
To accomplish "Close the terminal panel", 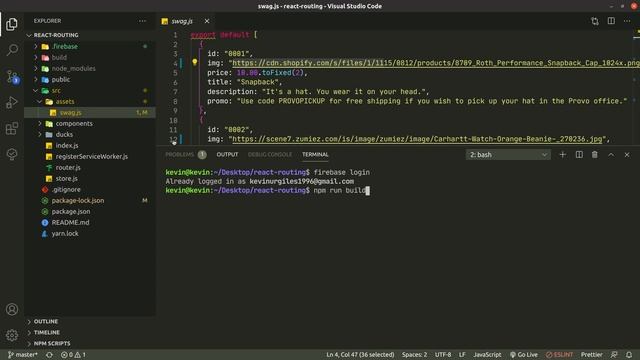I will click(x=627, y=155).
